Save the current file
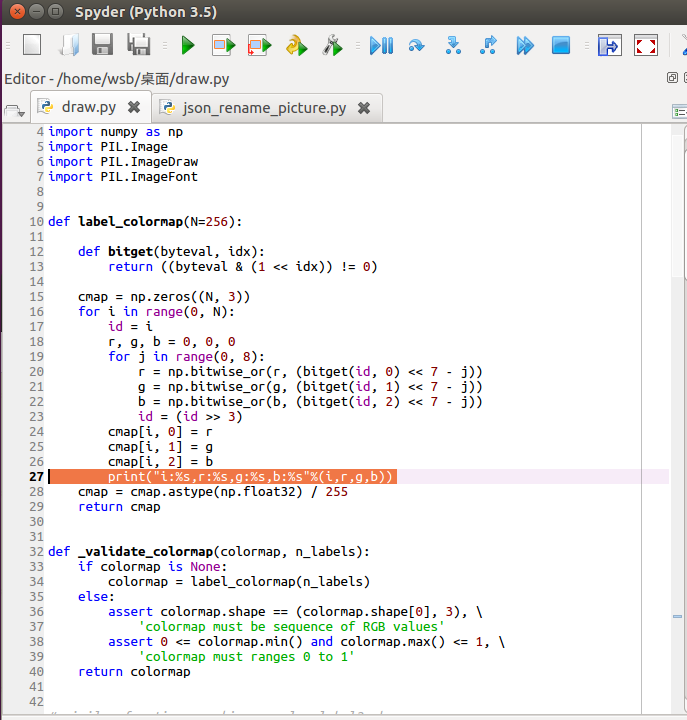Viewport: 687px width, 720px height. (102, 45)
